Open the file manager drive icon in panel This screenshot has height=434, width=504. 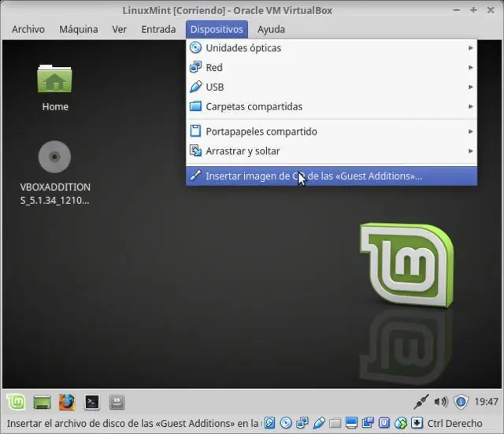click(117, 402)
